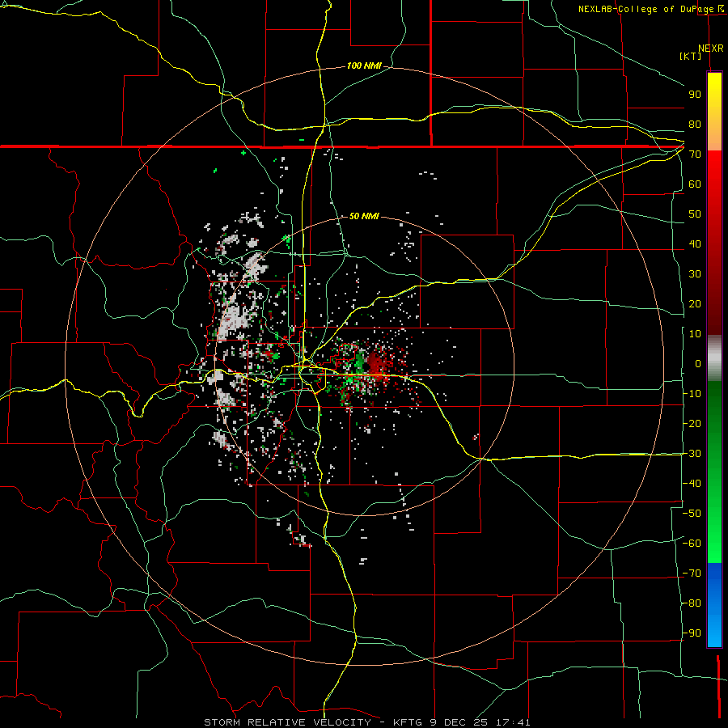
Task: Click the bright green inbound velocity patch near radar
Action: [360, 362]
